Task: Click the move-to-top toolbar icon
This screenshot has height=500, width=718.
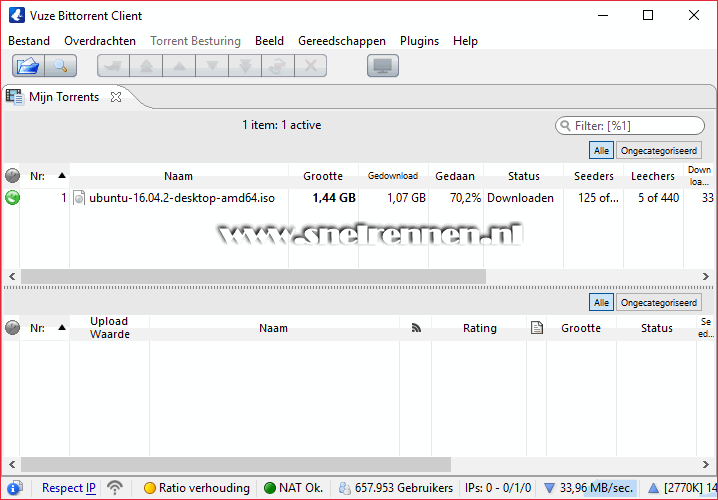Action: [x=146, y=66]
